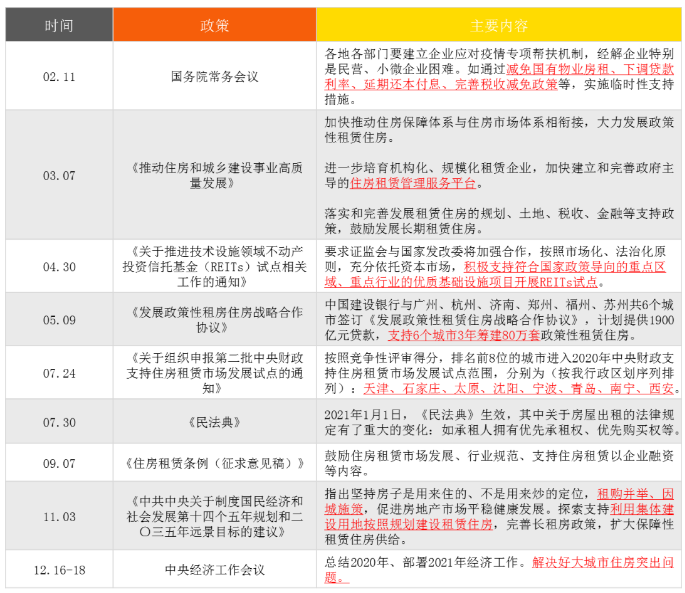
Task: Select the 07.24 date cell
Action: click(x=58, y=372)
